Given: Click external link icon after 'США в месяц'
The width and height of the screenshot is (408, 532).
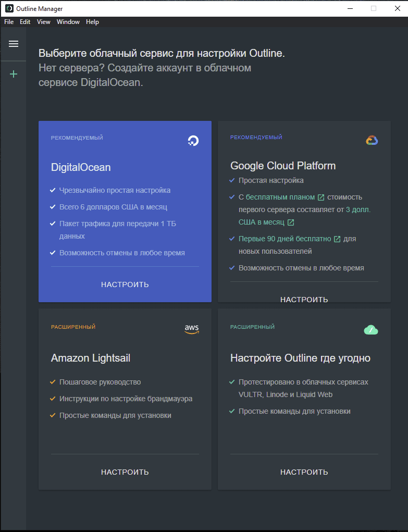Looking at the screenshot, I should 291,222.
